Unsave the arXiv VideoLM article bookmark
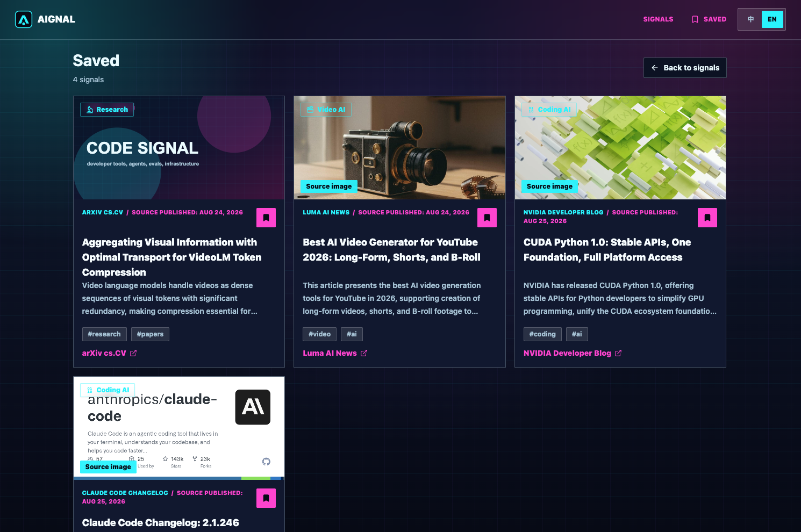This screenshot has height=532, width=801. 266,218
